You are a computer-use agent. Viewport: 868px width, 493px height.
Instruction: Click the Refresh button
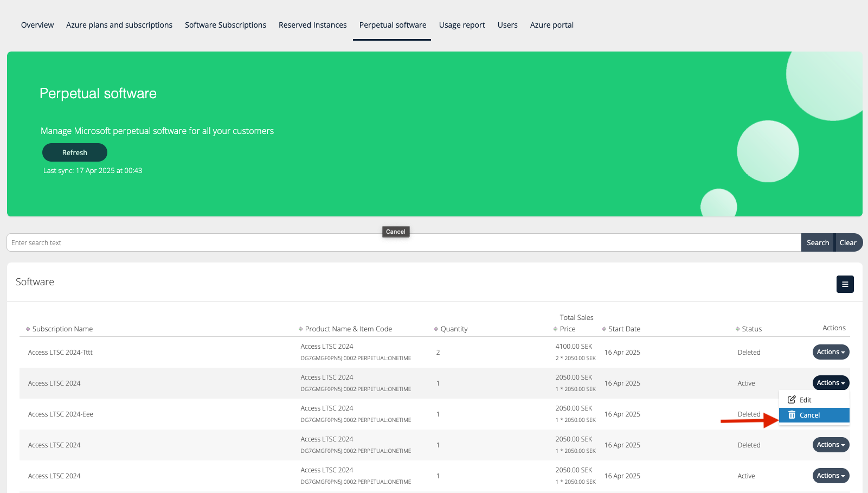(74, 152)
